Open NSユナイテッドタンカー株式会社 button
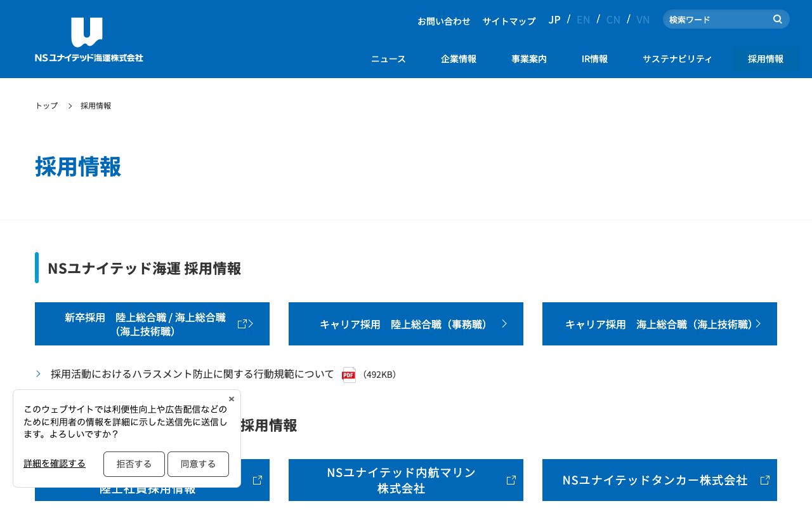Viewport: 812px width, 508px height. tap(660, 480)
